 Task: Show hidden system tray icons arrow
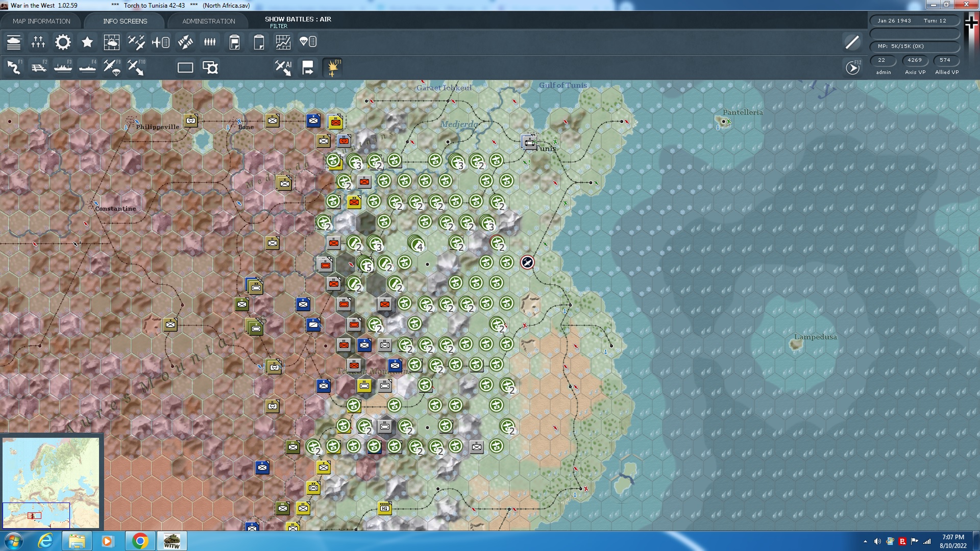pyautogui.click(x=865, y=541)
